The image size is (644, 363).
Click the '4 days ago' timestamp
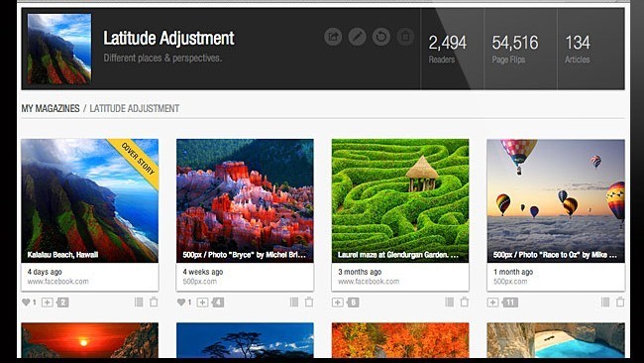(45, 272)
